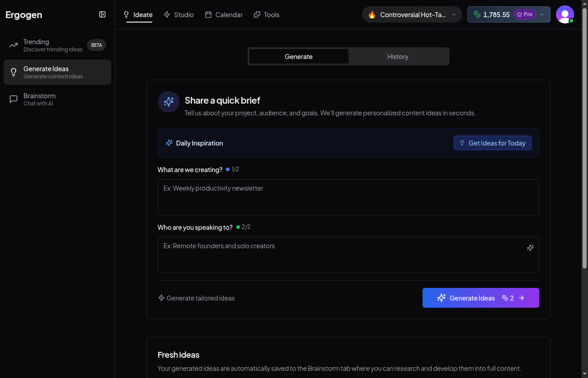Open the Tools tab
The width and height of the screenshot is (588, 378).
pos(266,14)
